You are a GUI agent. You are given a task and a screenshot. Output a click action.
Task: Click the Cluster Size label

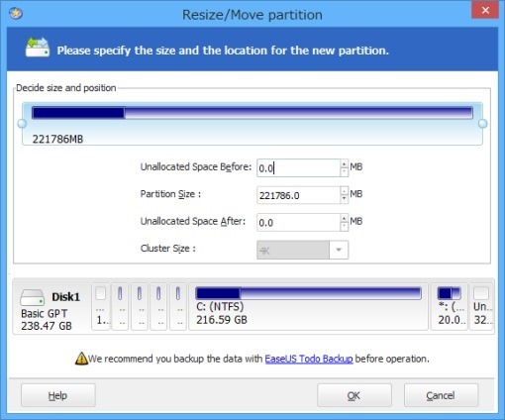[x=168, y=249]
